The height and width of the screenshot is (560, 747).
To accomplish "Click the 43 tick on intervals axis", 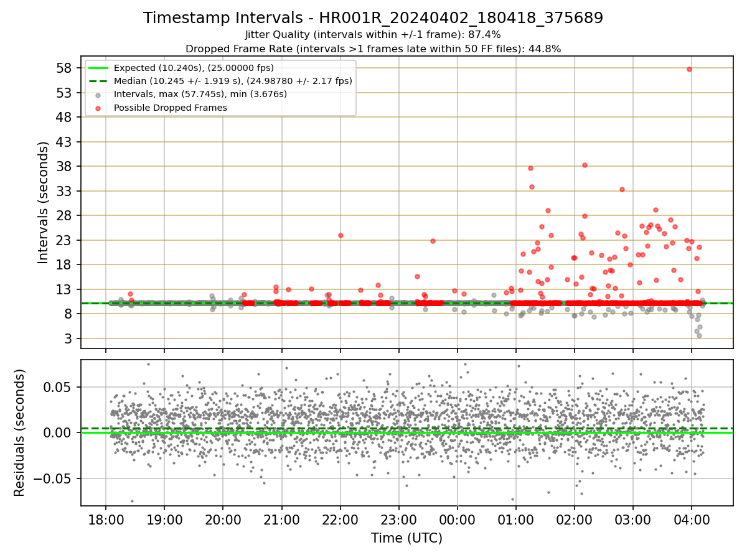I will coord(65,142).
